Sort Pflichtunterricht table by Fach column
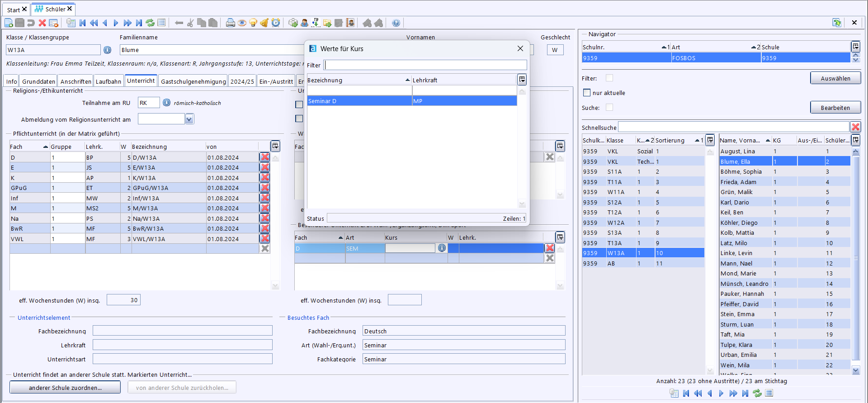Image resolution: width=868 pixels, height=403 pixels. click(x=29, y=147)
